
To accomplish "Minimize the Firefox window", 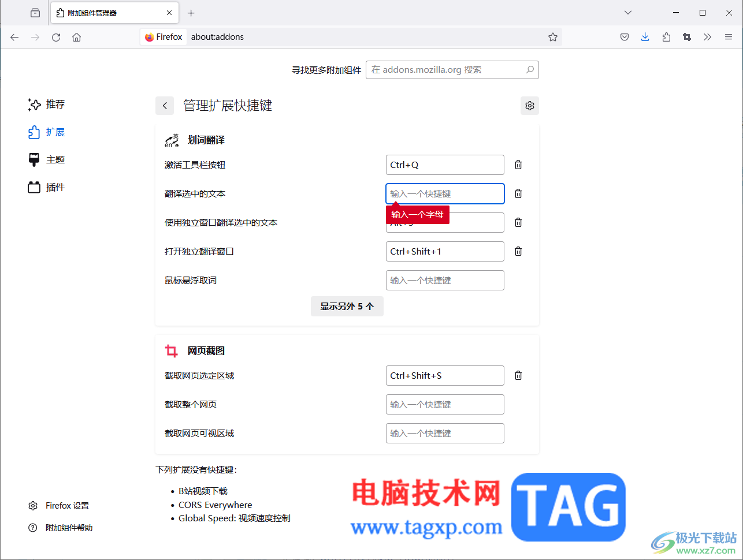I will tap(676, 13).
